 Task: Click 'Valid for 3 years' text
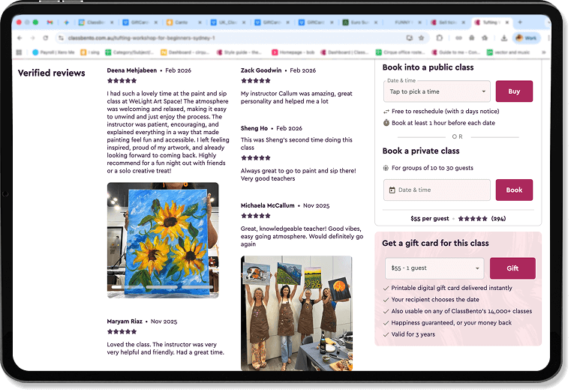coord(413,334)
